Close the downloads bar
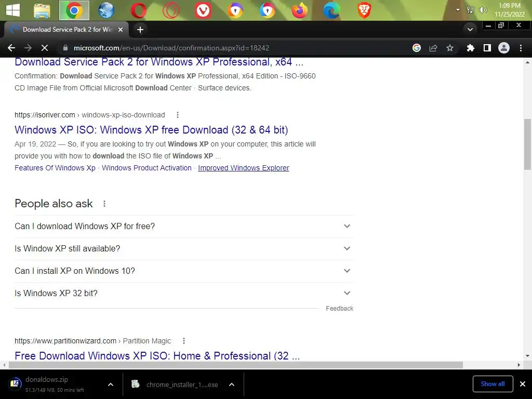 pyautogui.click(x=523, y=384)
